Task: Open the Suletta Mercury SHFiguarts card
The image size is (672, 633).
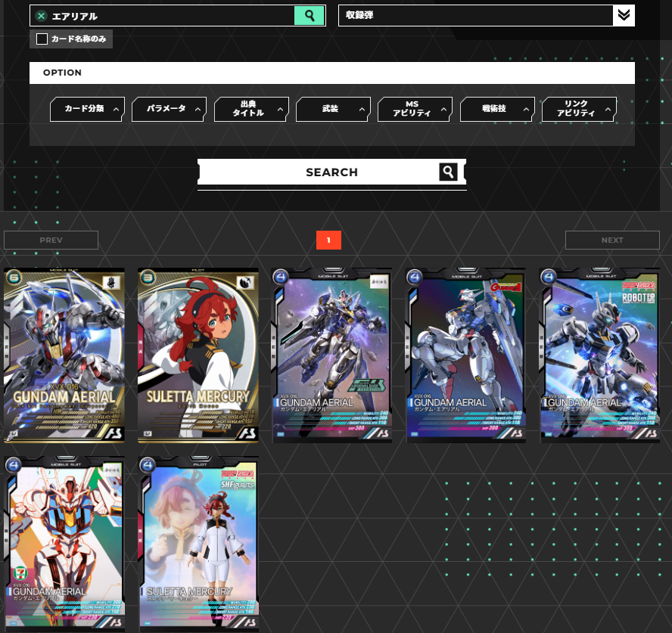Action: pyautogui.click(x=198, y=544)
